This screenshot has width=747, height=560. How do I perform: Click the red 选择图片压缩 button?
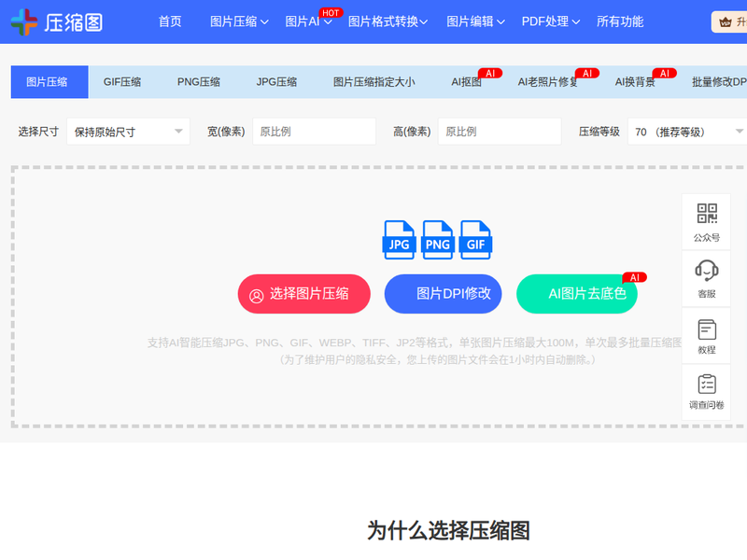[x=304, y=294]
